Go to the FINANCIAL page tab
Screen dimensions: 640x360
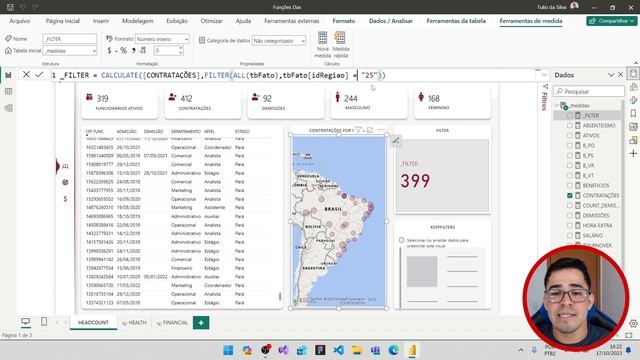tap(172, 322)
